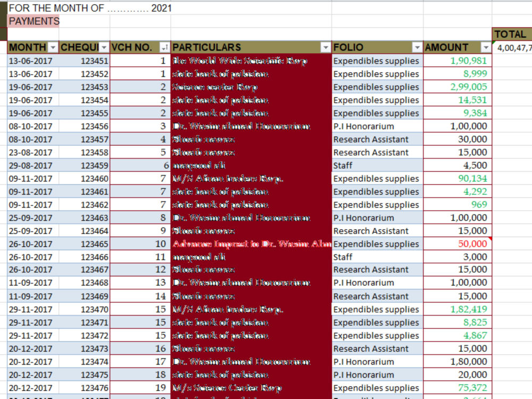
Task: Click date 23-08-2017
Action: 30,153
